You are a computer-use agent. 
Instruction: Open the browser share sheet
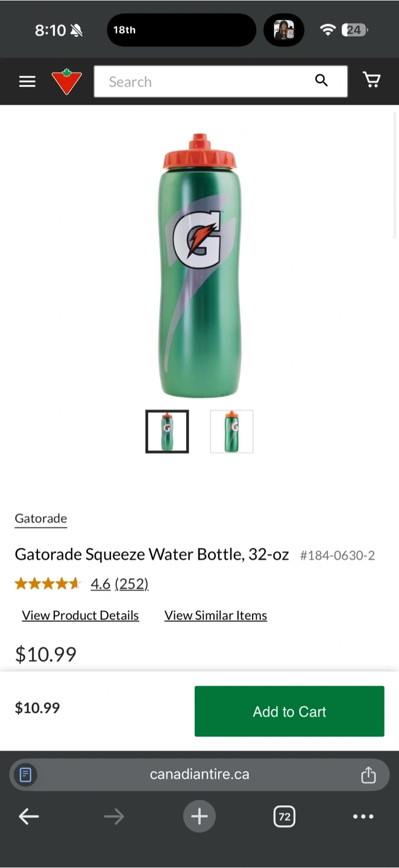click(x=368, y=775)
